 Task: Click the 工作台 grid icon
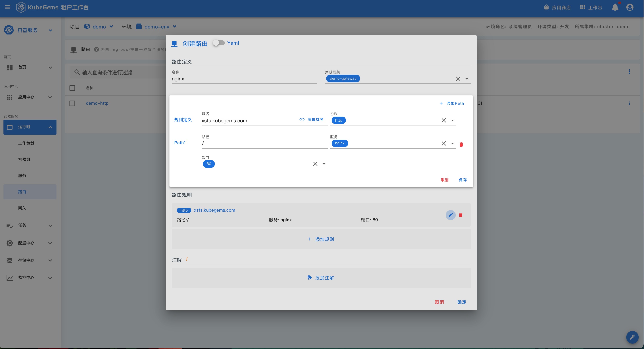583,7
